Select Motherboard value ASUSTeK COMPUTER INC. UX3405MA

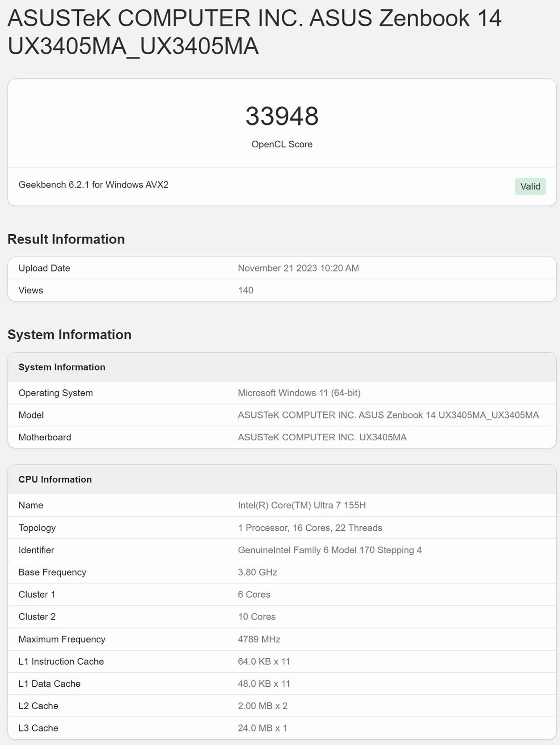pos(322,437)
